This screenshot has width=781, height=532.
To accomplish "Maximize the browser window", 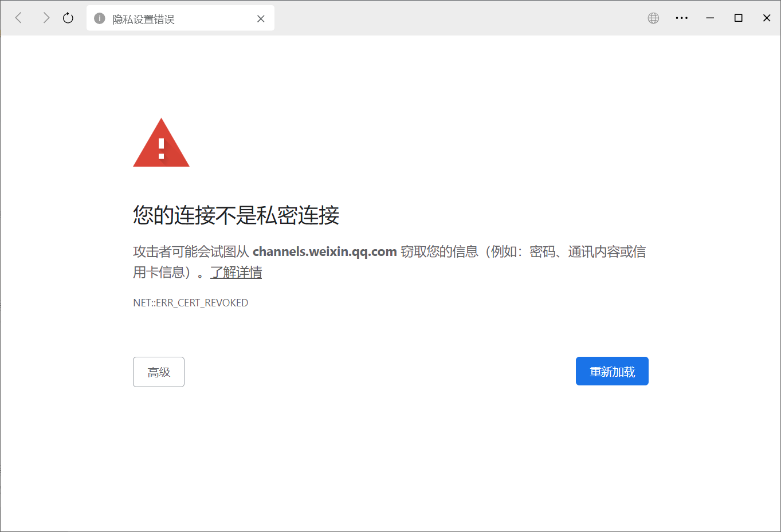I will (x=739, y=18).
